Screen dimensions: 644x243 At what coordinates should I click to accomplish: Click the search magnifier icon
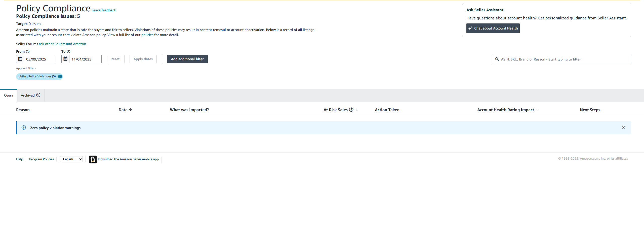pyautogui.click(x=497, y=59)
